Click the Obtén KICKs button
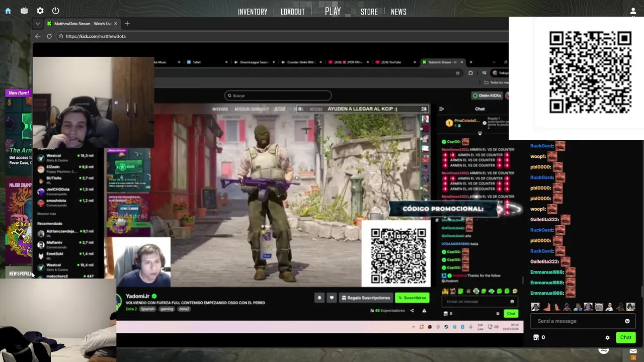644x362 pixels. (x=487, y=96)
